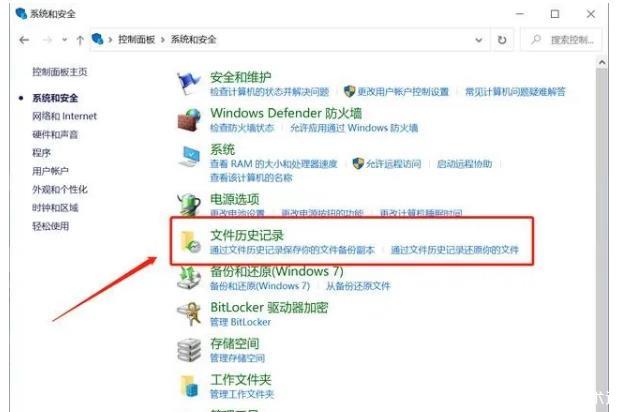The width and height of the screenshot is (640, 412).
Task: Go up one level with up arrow
Action: click(80, 40)
